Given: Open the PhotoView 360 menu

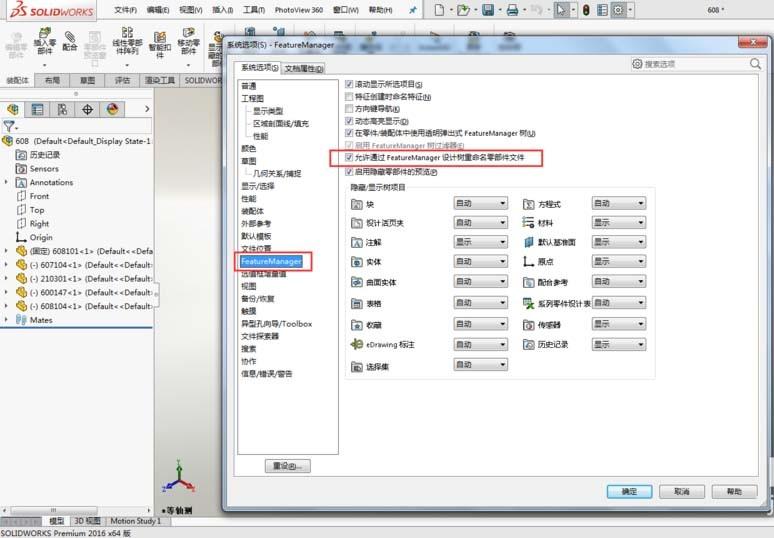Looking at the screenshot, I should point(299,10).
